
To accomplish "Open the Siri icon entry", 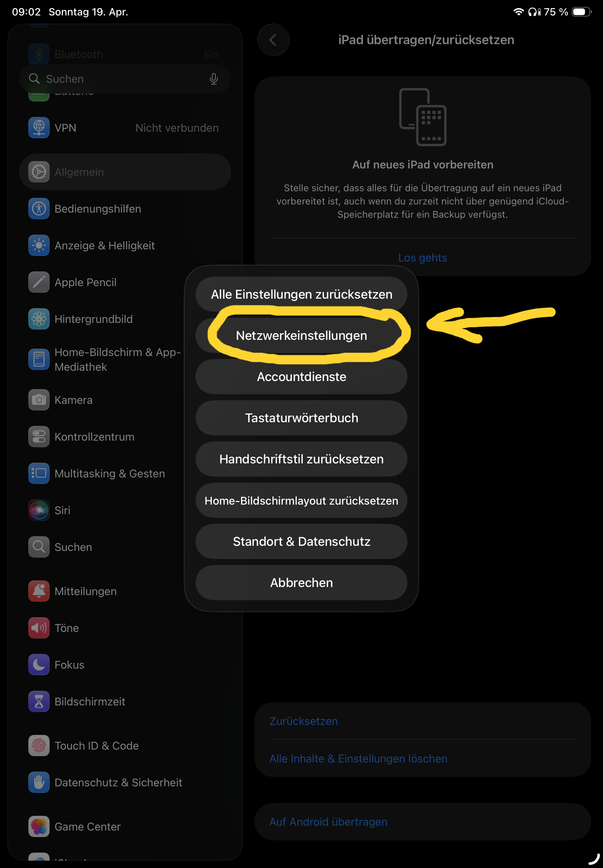I will [x=39, y=510].
